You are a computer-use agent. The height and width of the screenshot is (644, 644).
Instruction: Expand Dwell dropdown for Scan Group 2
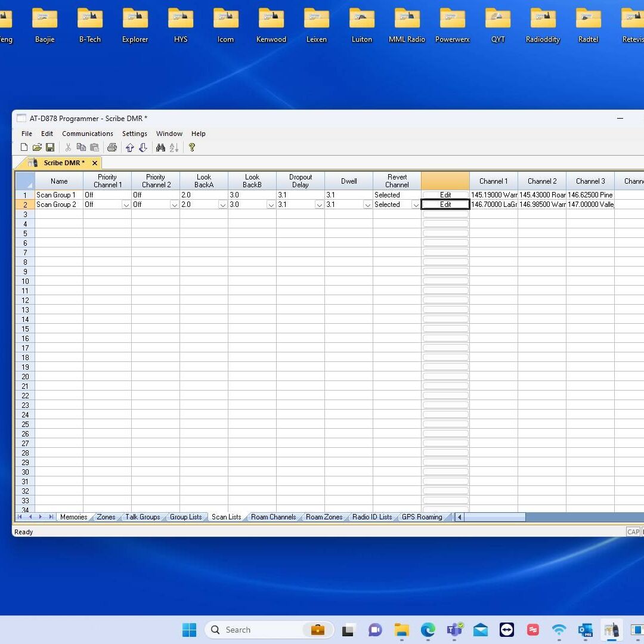pos(367,205)
